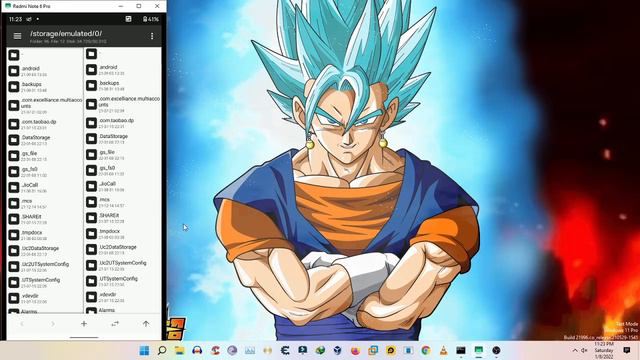Open .UTSystemConfig folder in right pane
This screenshot has height=360, width=640.
point(123,281)
